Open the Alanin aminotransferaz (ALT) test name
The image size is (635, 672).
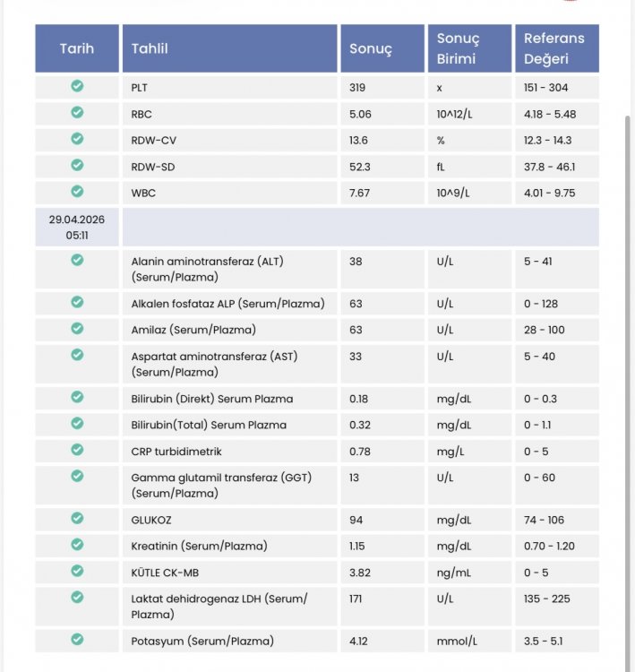(208, 269)
